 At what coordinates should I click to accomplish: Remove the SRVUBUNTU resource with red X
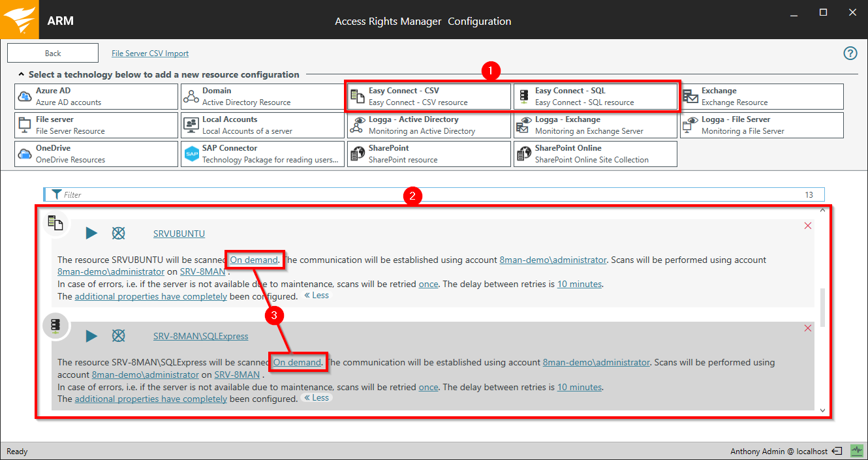pyautogui.click(x=808, y=226)
